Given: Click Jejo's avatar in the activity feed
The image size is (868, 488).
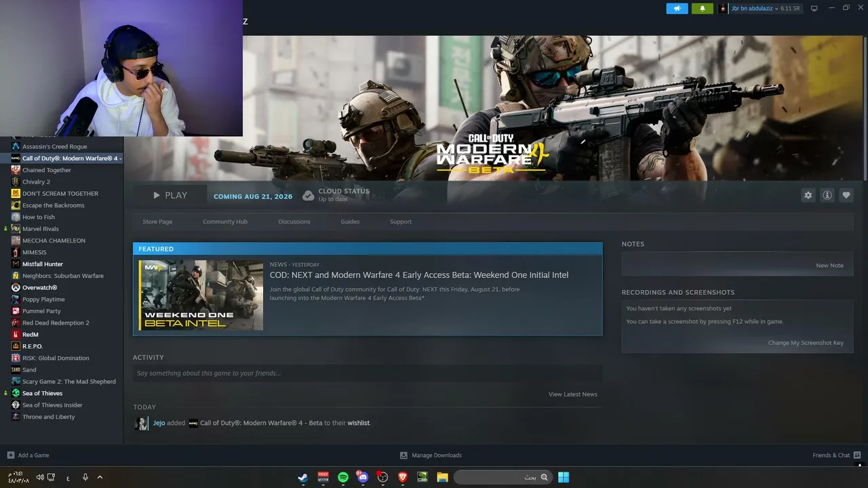Looking at the screenshot, I should click(142, 424).
